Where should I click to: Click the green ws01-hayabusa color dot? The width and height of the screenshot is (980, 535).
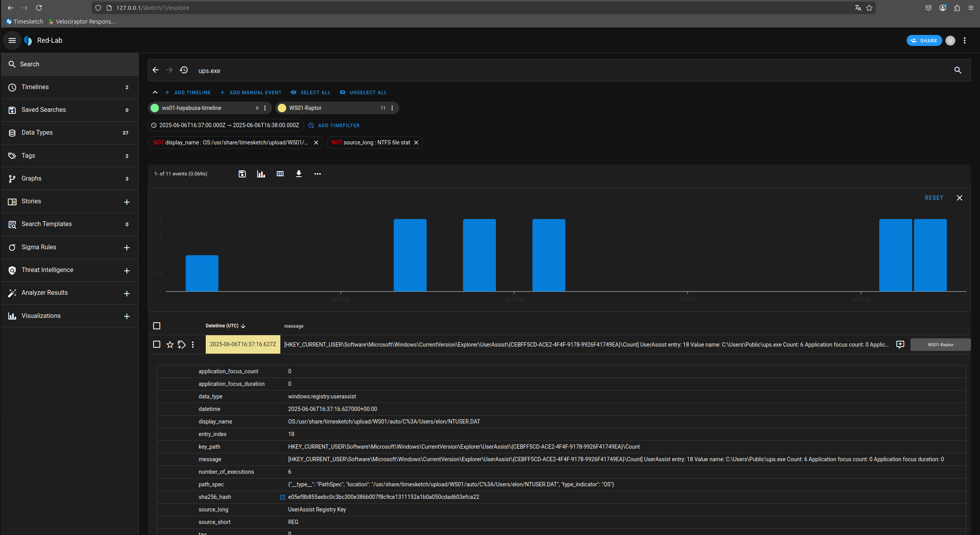coord(155,108)
